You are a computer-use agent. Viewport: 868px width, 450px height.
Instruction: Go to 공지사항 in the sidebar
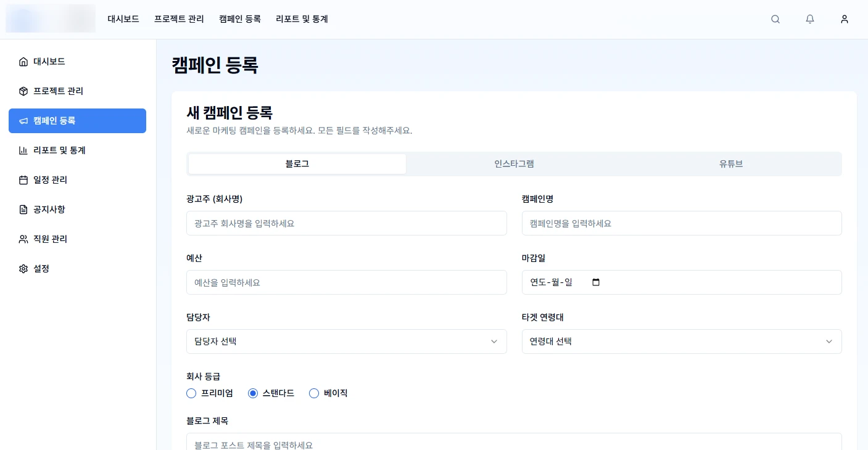tap(77, 210)
